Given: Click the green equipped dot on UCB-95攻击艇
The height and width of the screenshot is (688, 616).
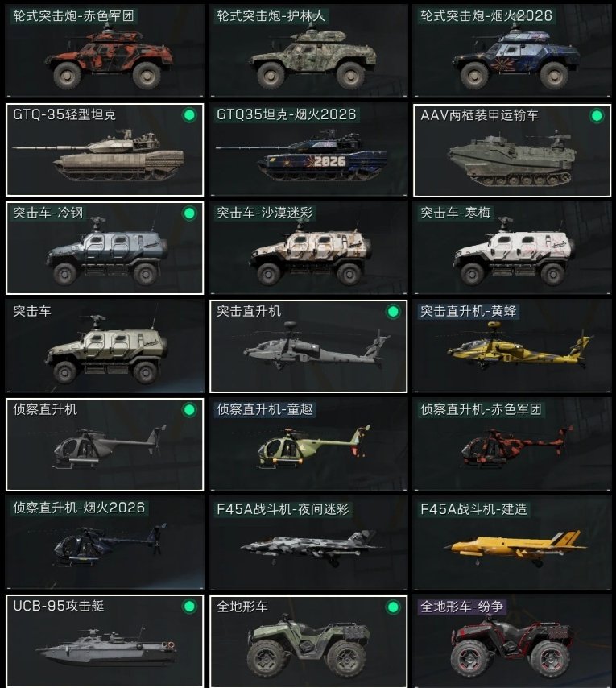Looking at the screenshot, I should [x=189, y=607].
